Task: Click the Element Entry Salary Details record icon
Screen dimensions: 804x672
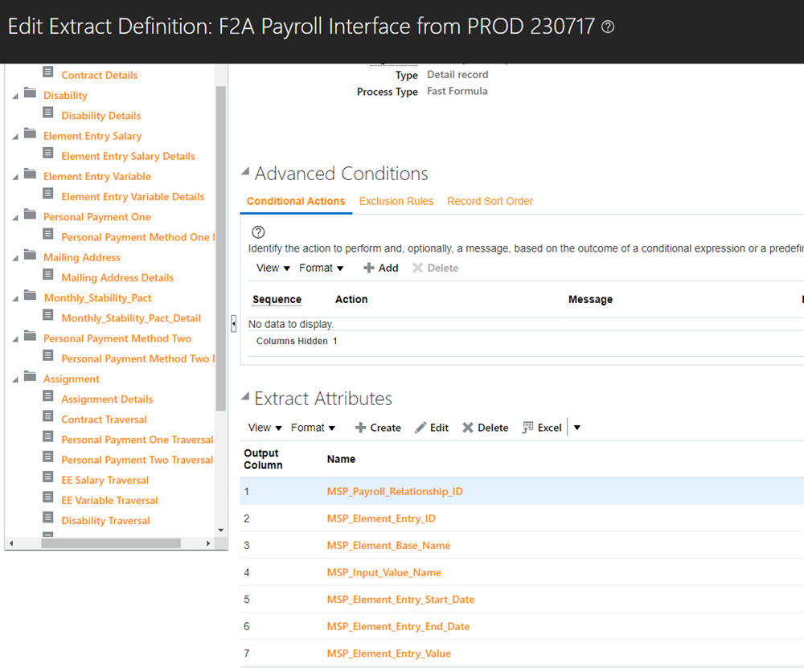Action: point(48,153)
